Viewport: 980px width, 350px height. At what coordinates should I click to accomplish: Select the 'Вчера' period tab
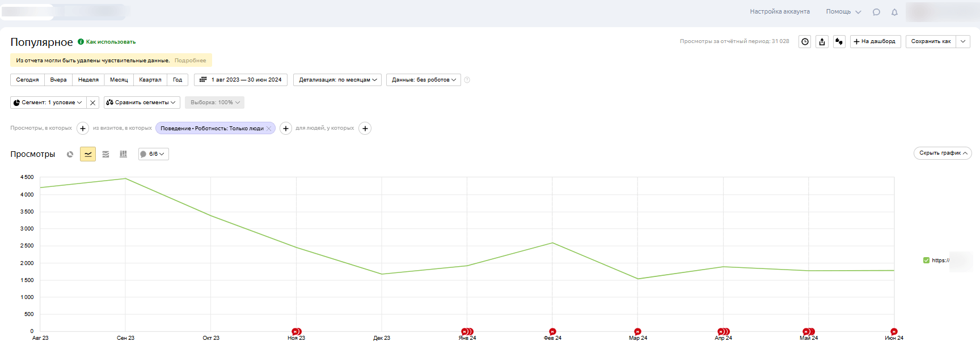click(58, 80)
